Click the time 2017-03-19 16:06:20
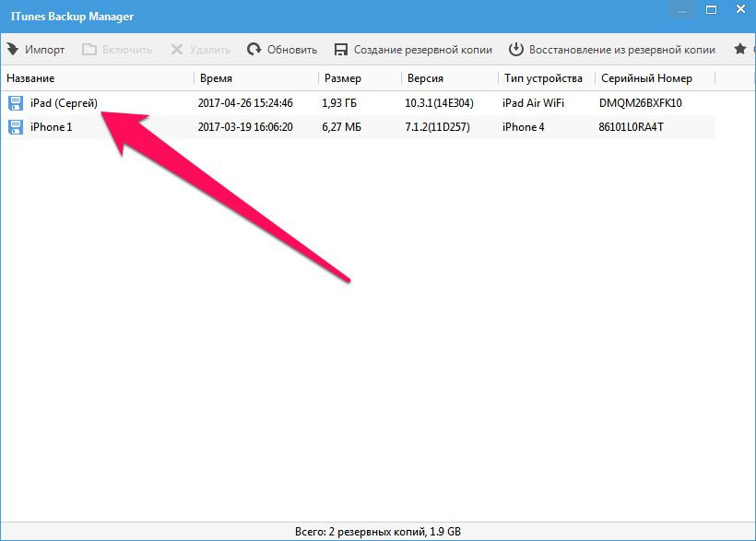 [245, 127]
